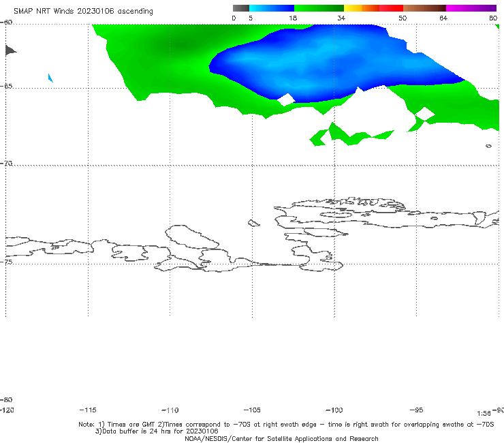
Task: Click the dark gray triangle marker at the left map edge
Action: pos(11,51)
